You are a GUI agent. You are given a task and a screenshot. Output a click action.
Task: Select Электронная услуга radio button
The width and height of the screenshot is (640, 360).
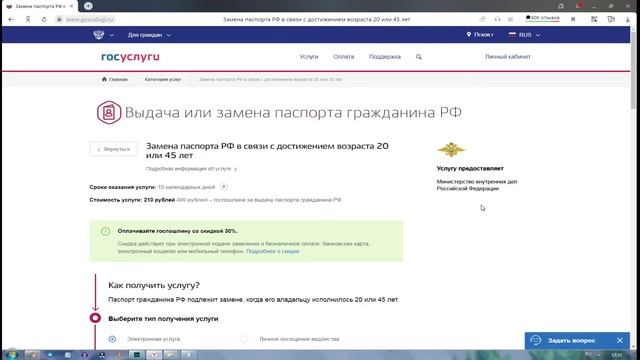[112, 339]
